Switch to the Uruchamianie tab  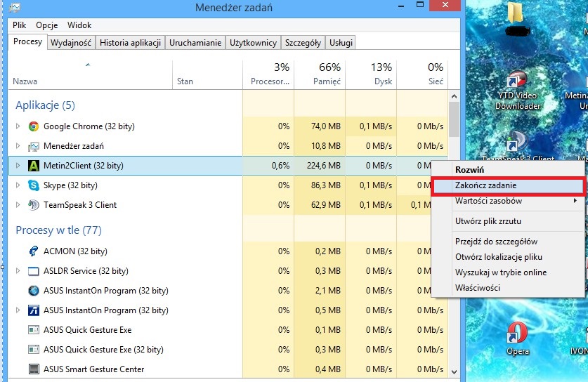click(x=195, y=43)
